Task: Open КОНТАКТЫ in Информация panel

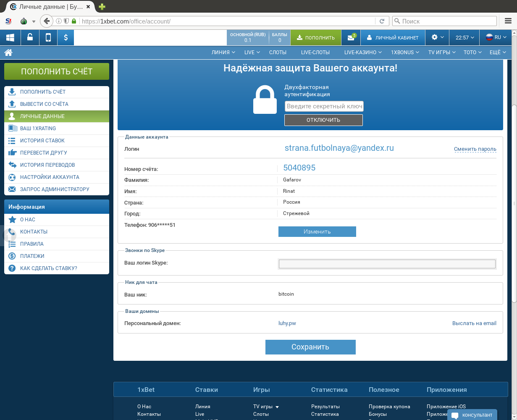Action: coord(57,232)
